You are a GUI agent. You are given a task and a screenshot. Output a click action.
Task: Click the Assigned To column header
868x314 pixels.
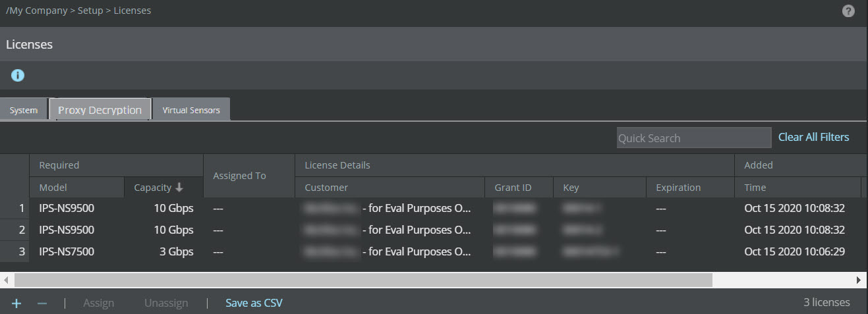pos(249,176)
